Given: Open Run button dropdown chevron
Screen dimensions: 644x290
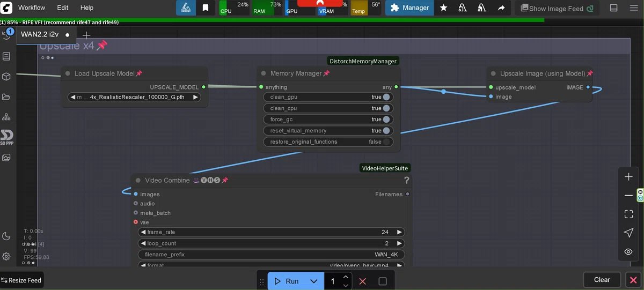Looking at the screenshot, I should pyautogui.click(x=314, y=281).
